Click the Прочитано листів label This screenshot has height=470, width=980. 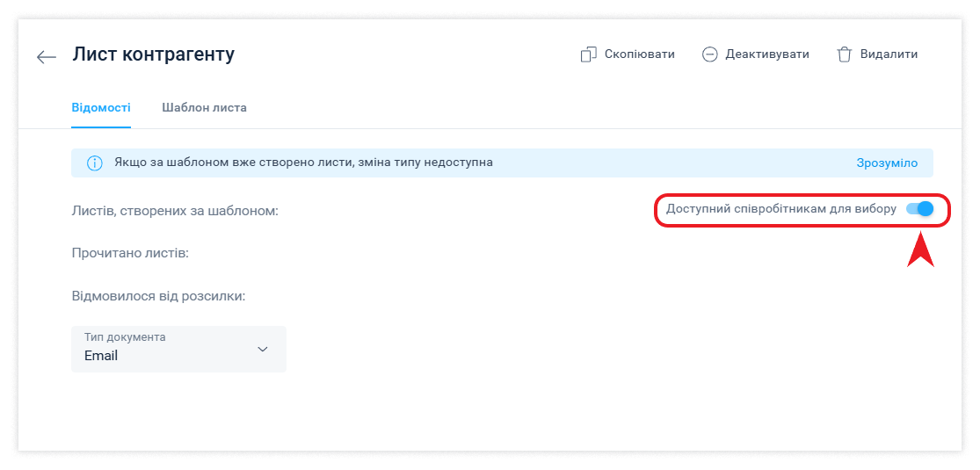tap(130, 253)
